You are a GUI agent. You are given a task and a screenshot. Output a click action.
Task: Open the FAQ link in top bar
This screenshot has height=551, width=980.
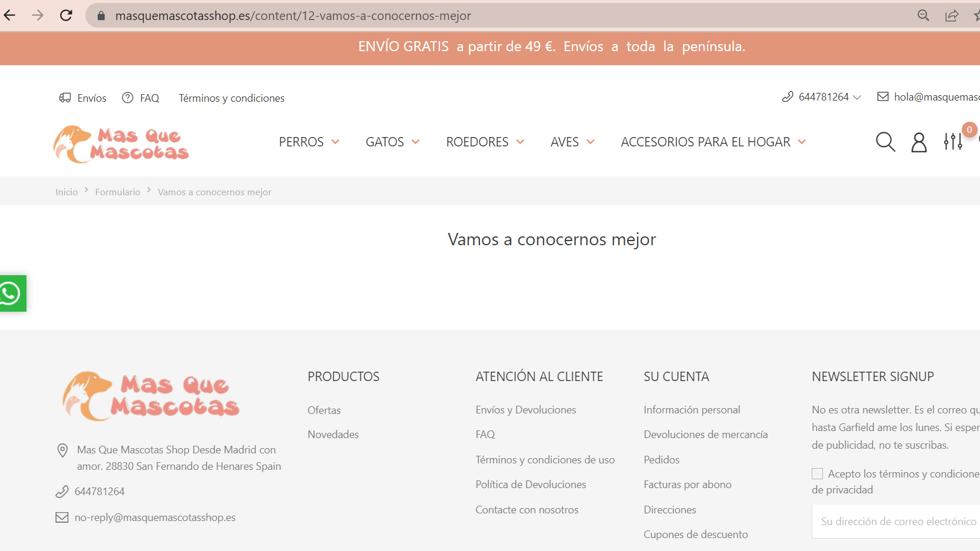[x=149, y=98]
